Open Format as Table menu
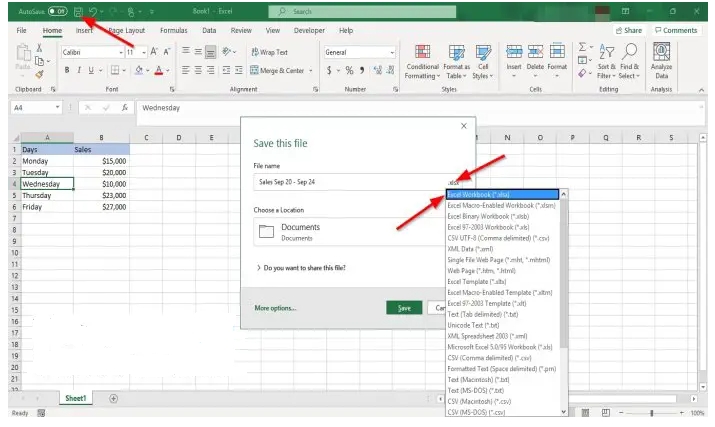715x427 pixels. tap(456, 62)
